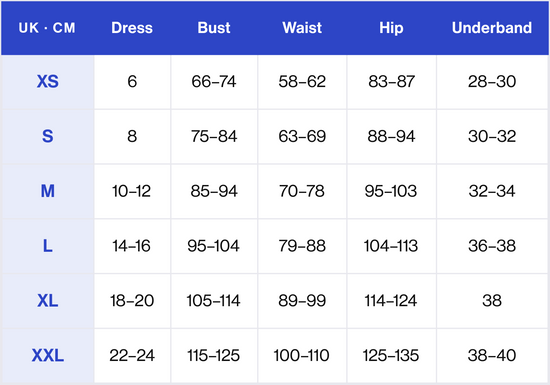Click the 28–30 underband cell
The height and width of the screenshot is (385, 550).
click(x=492, y=81)
